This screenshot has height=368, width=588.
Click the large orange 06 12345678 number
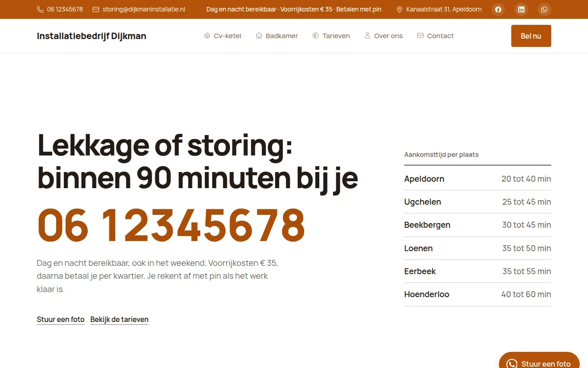coord(171,225)
